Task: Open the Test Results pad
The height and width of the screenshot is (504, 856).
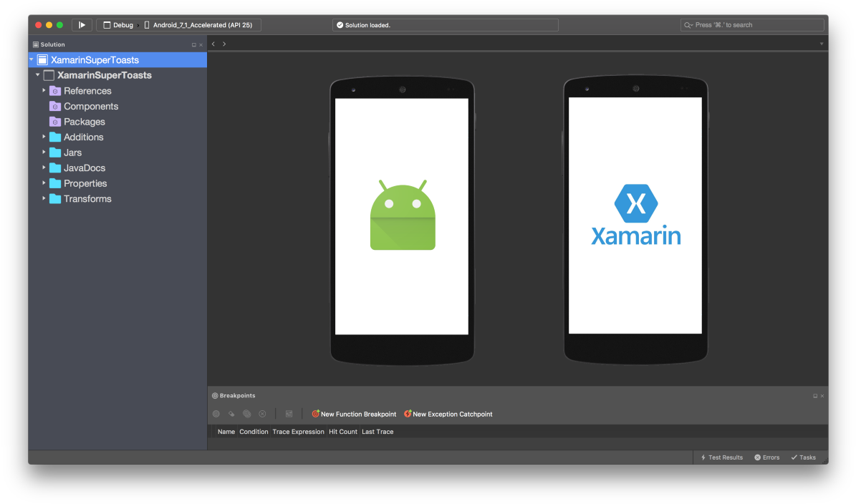Action: coord(722,457)
